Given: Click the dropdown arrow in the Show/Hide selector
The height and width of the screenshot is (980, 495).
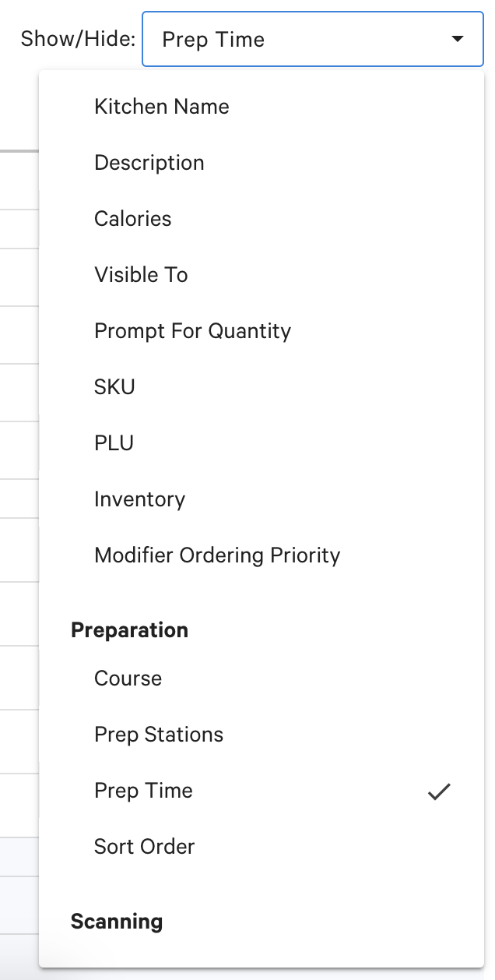Looking at the screenshot, I should point(458,39).
